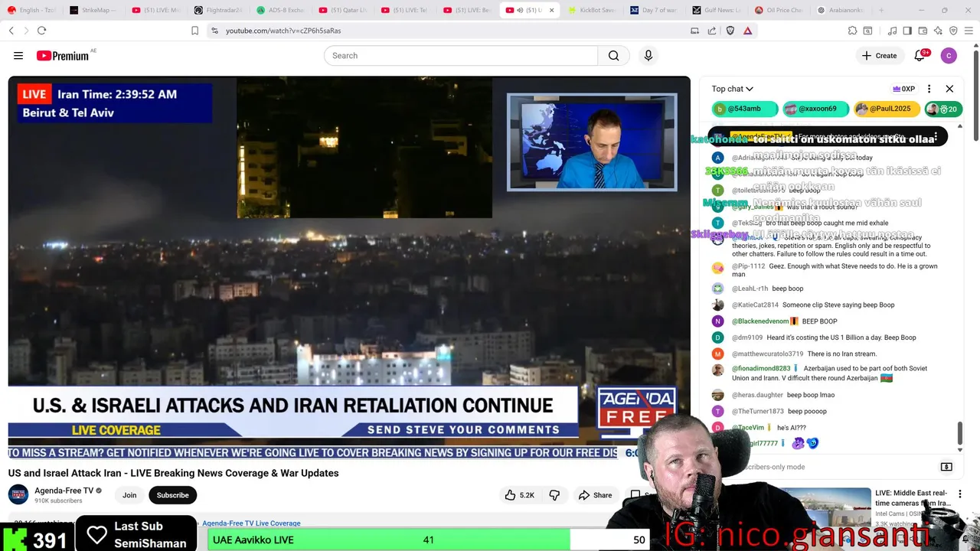The height and width of the screenshot is (551, 980).
Task: Reload the page with refresh icon
Action: point(41,31)
